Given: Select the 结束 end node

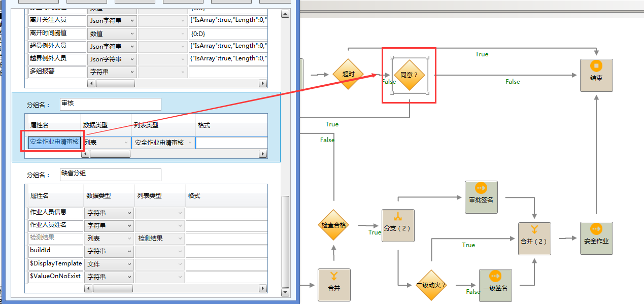Looking at the screenshot, I should 596,75.
